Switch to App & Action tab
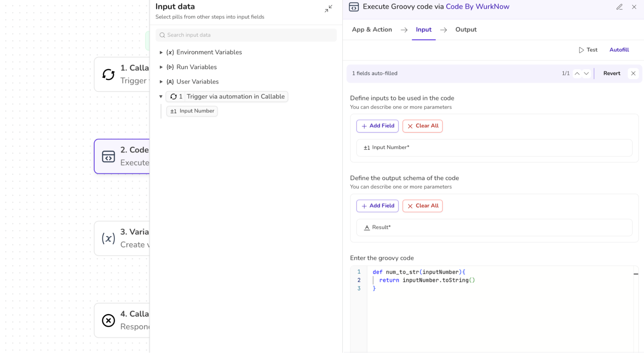644x353 pixels. 372,30
